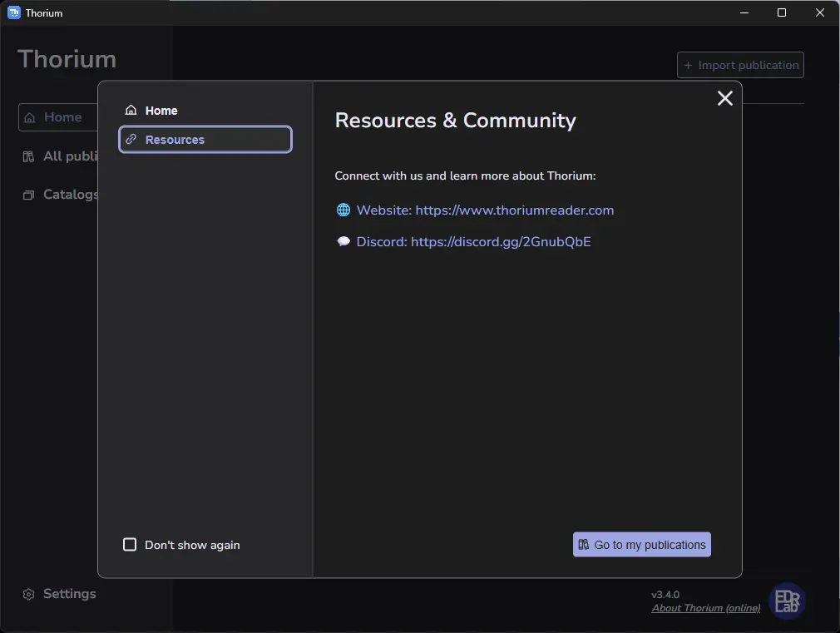This screenshot has width=840, height=633.
Task: Click the Connect with us text line
Action: point(465,176)
